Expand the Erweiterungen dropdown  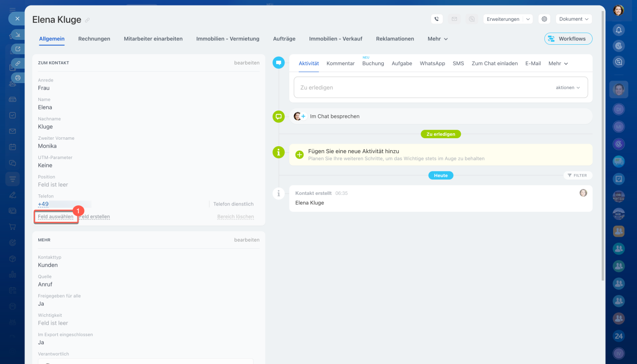[x=508, y=19]
